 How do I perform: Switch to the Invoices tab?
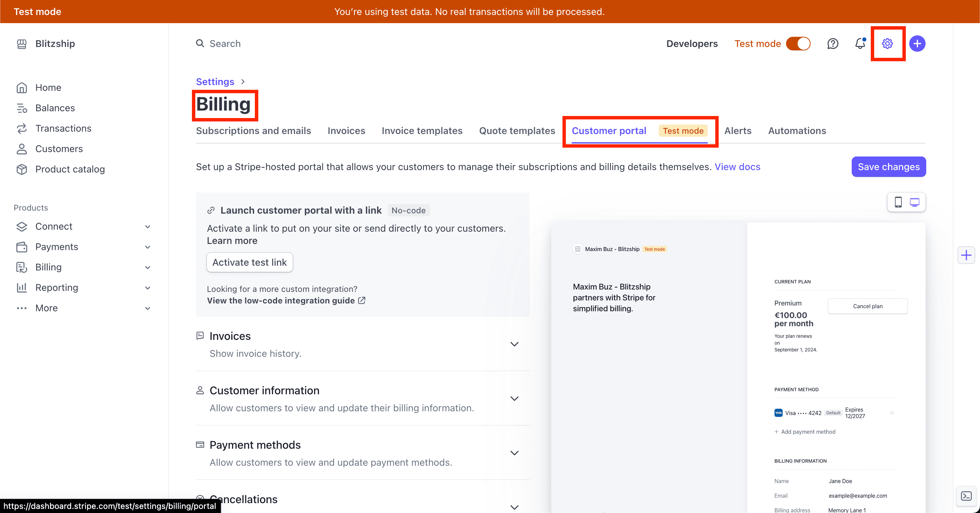[x=346, y=130]
